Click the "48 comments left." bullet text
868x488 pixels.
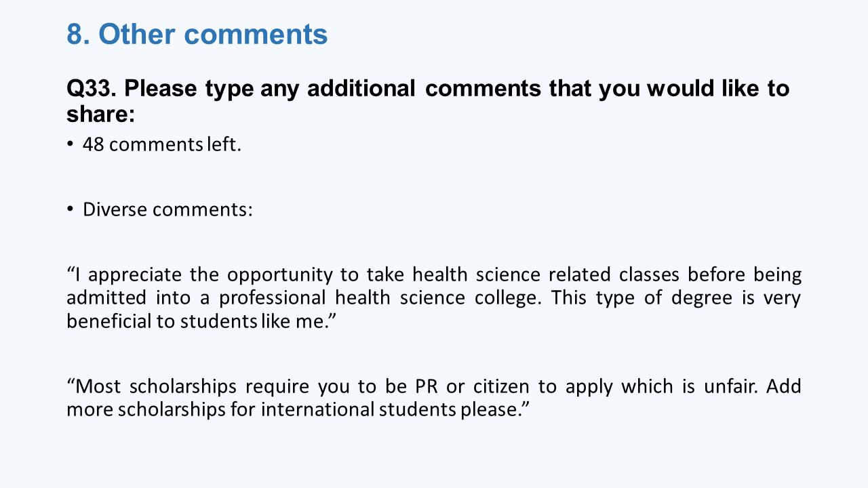point(162,144)
